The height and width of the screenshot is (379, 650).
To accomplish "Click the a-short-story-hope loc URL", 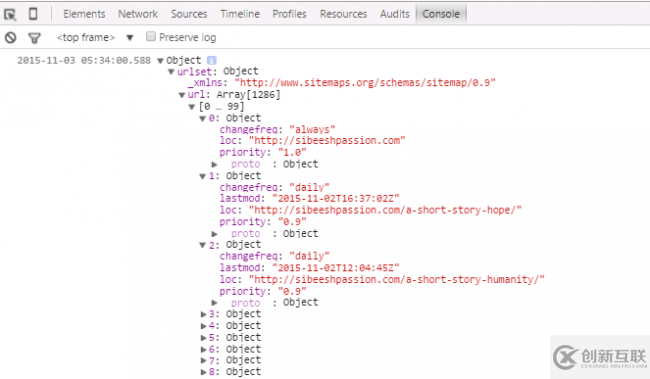I will 385,210.
